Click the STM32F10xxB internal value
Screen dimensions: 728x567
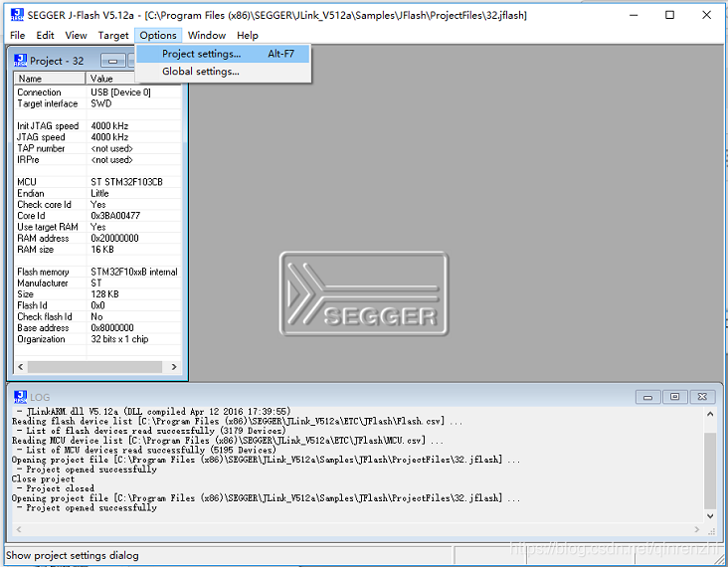click(134, 272)
